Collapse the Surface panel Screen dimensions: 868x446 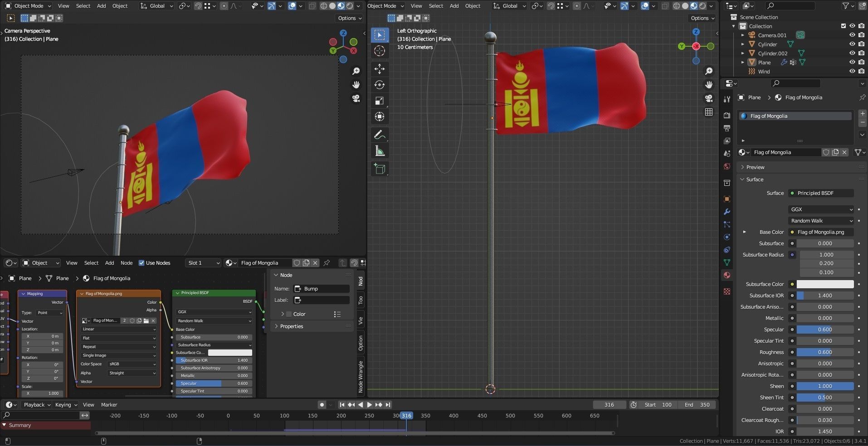[755, 179]
